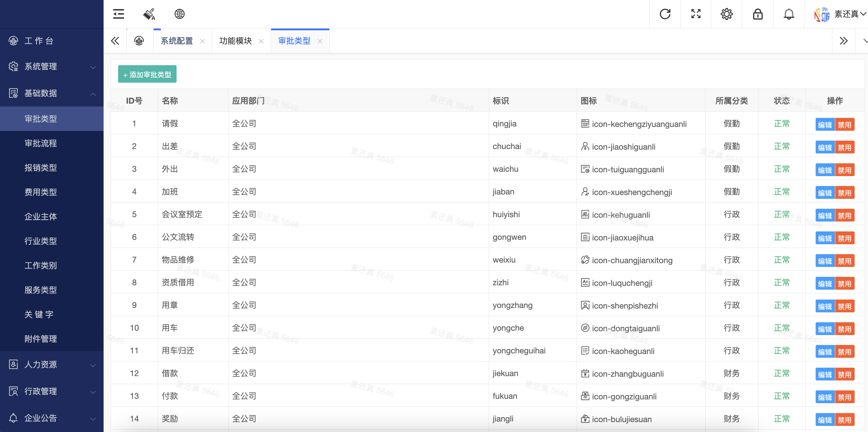The image size is (868, 432).
Task: Click the icon-kechengziyuanguanli icon in 请假 row
Action: point(585,123)
